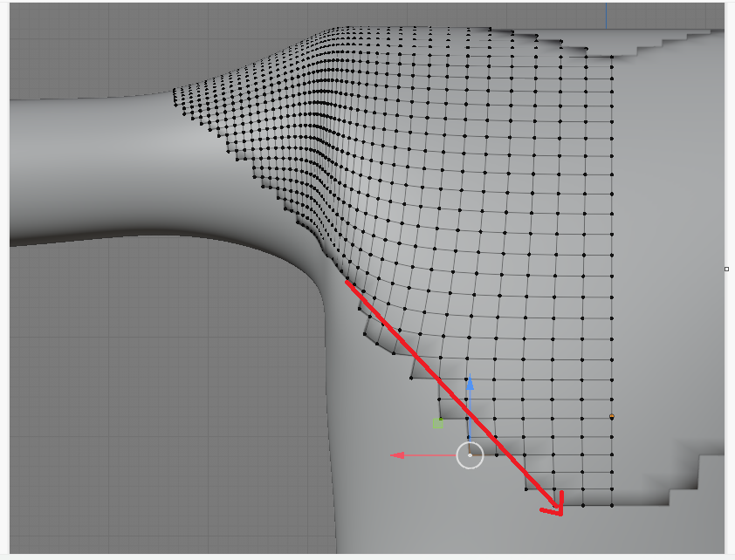Select the orange highlighted vertex on the mesh edge
This screenshot has width=735, height=560.
coord(612,416)
